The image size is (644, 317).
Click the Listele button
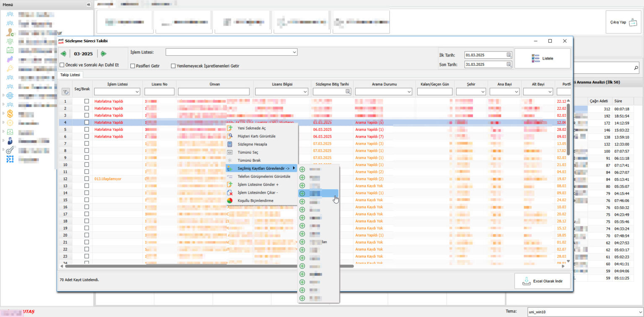click(542, 58)
